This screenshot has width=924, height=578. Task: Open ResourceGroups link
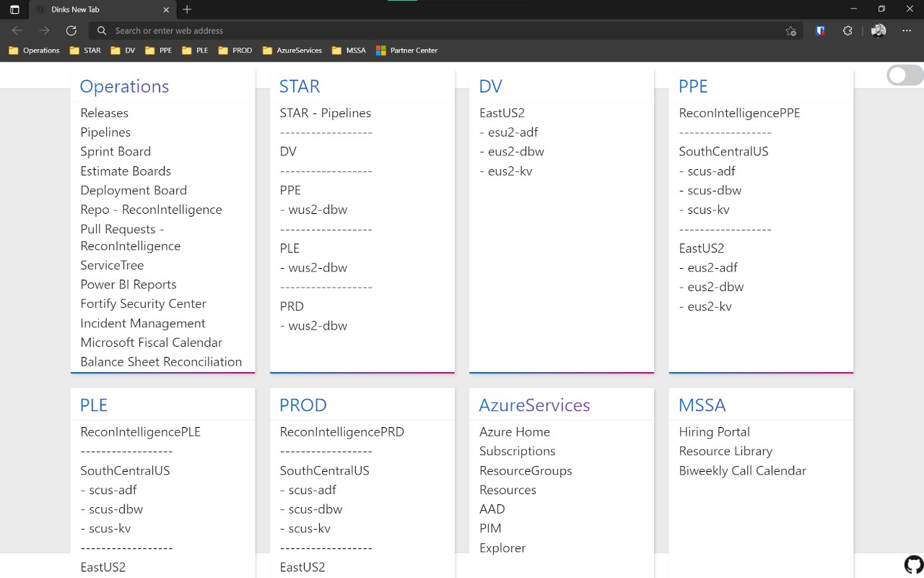526,470
